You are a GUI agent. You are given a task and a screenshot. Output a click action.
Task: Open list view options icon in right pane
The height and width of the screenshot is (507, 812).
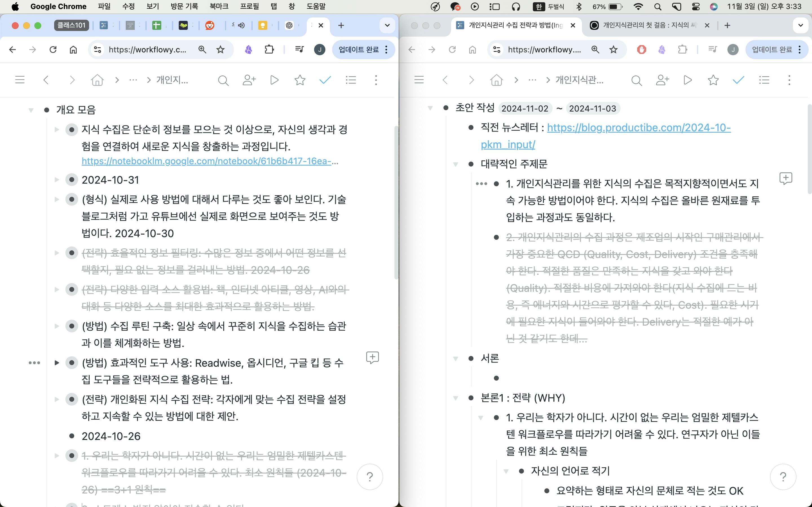[764, 80]
